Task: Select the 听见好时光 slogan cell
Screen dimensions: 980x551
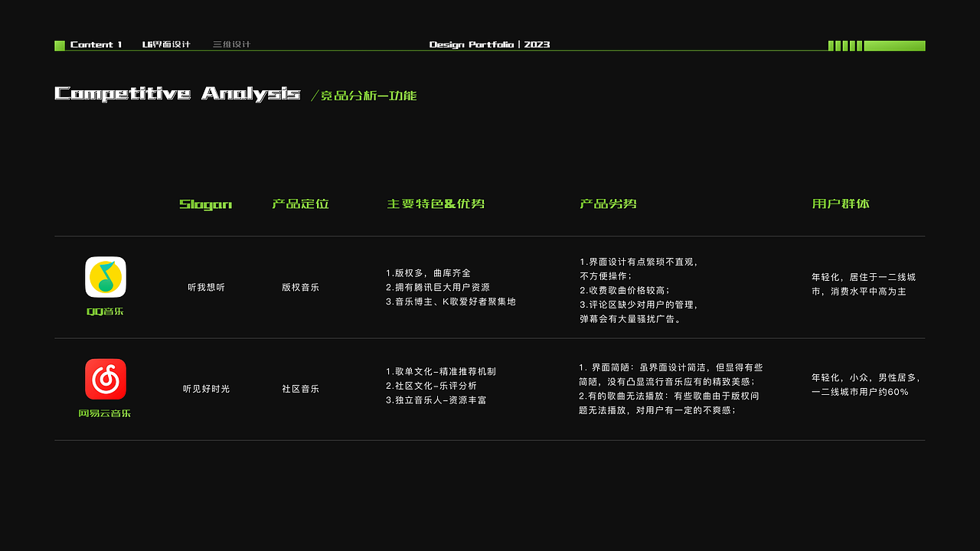Action: pyautogui.click(x=207, y=389)
